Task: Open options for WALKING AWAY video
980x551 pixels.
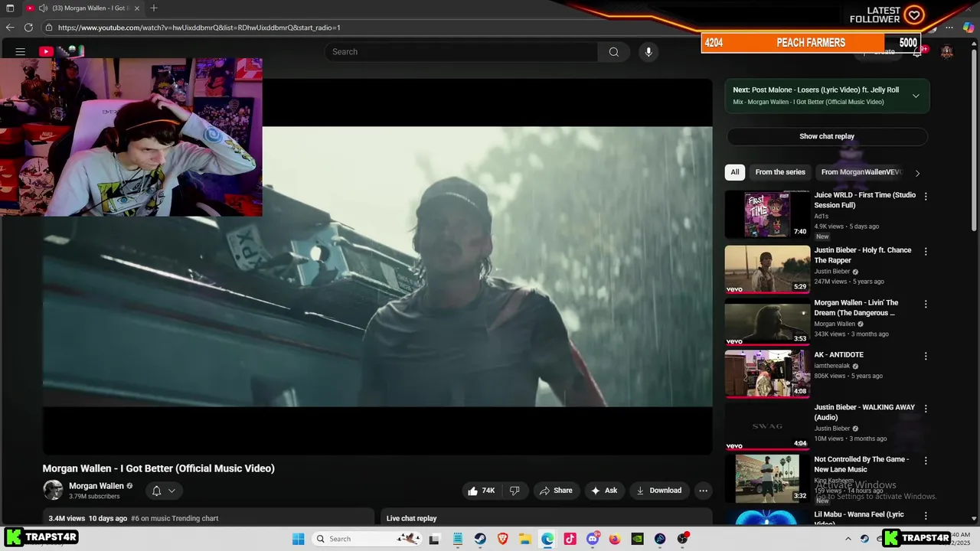Action: pyautogui.click(x=926, y=409)
